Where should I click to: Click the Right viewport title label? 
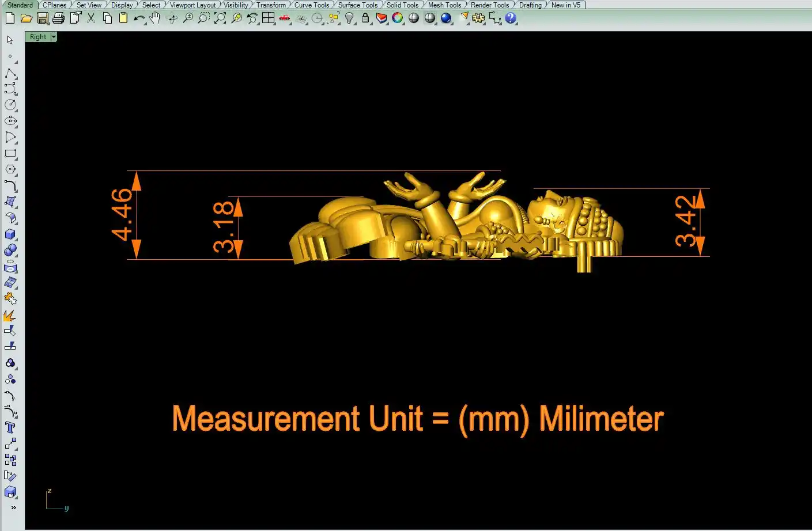pos(38,37)
